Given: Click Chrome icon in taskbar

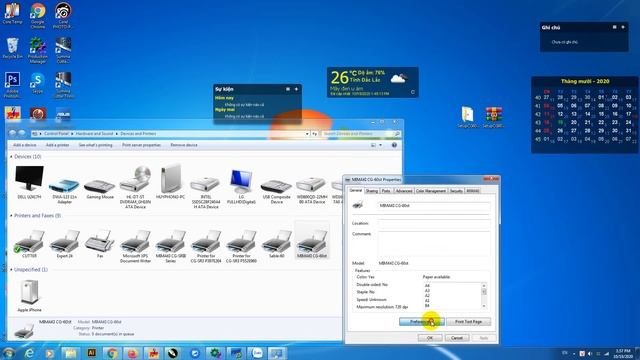Looking at the screenshot, I should [112, 353].
